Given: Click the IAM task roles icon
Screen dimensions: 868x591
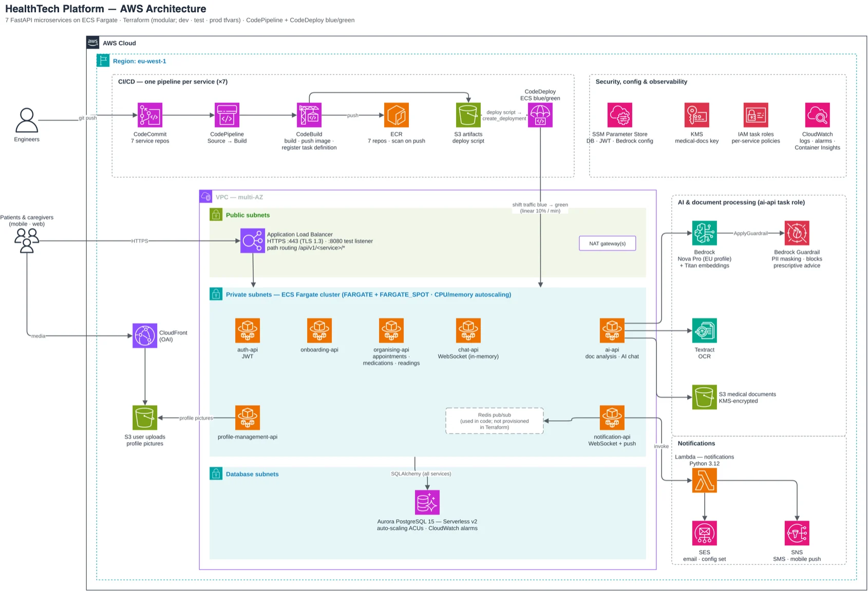Looking at the screenshot, I should point(756,115).
